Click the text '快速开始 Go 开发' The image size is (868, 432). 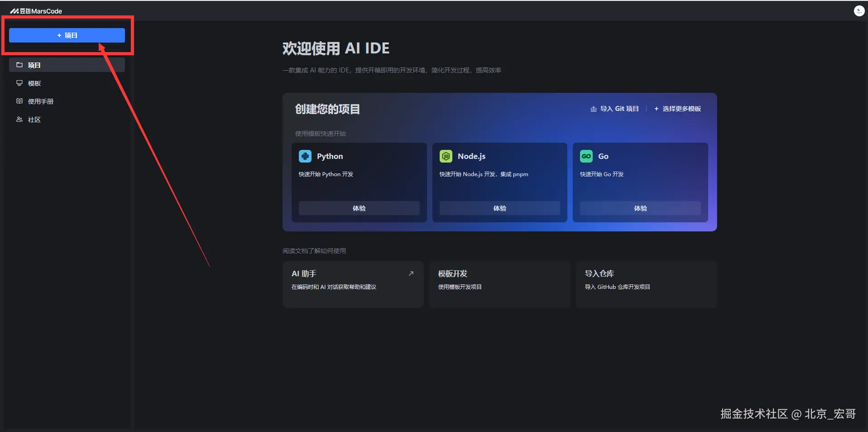pyautogui.click(x=602, y=174)
